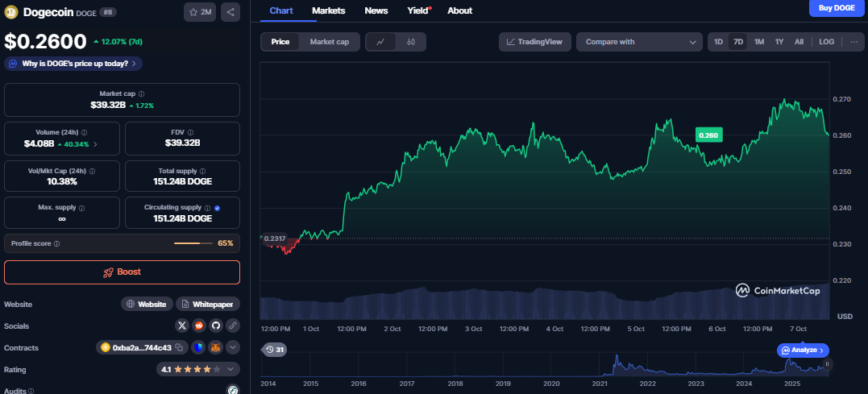Open the X (Twitter) social link
The width and height of the screenshot is (868, 394).
coord(181,326)
